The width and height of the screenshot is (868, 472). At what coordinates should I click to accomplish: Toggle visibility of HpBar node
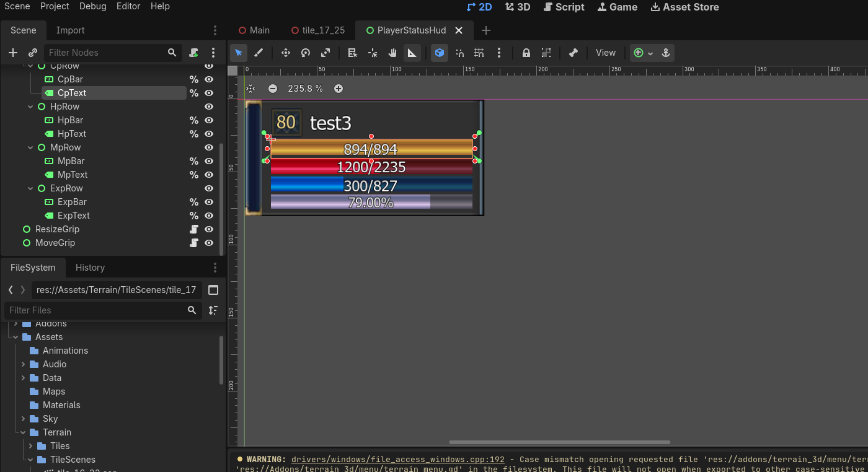click(x=209, y=120)
